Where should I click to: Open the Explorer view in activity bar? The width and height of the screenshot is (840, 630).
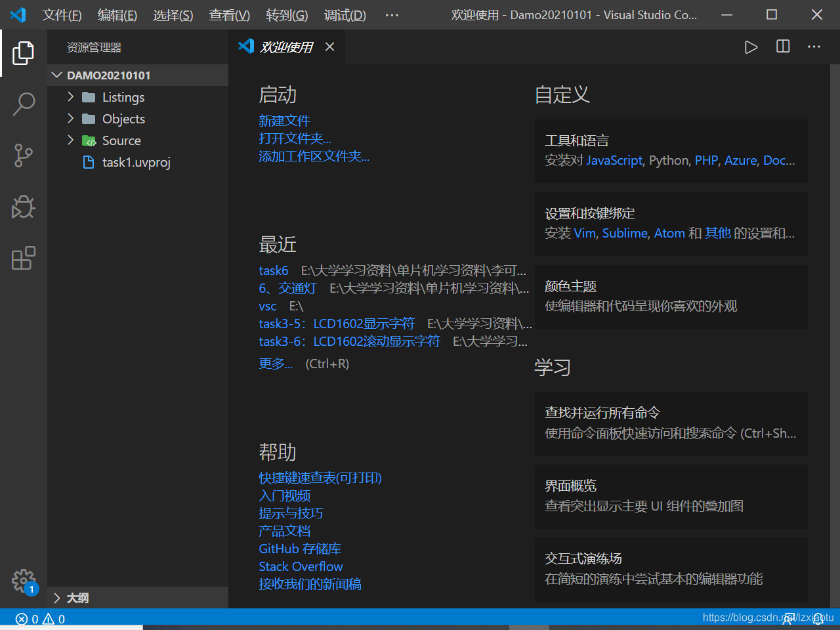coord(24,53)
